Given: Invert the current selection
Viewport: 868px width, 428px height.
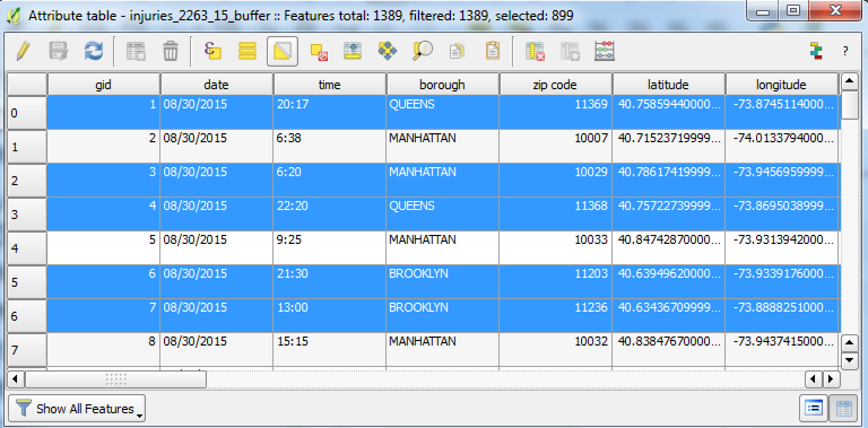Looking at the screenshot, I should pos(283,51).
